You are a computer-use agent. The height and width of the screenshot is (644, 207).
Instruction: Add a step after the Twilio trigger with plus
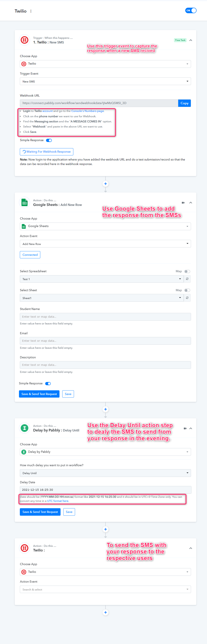(106, 184)
